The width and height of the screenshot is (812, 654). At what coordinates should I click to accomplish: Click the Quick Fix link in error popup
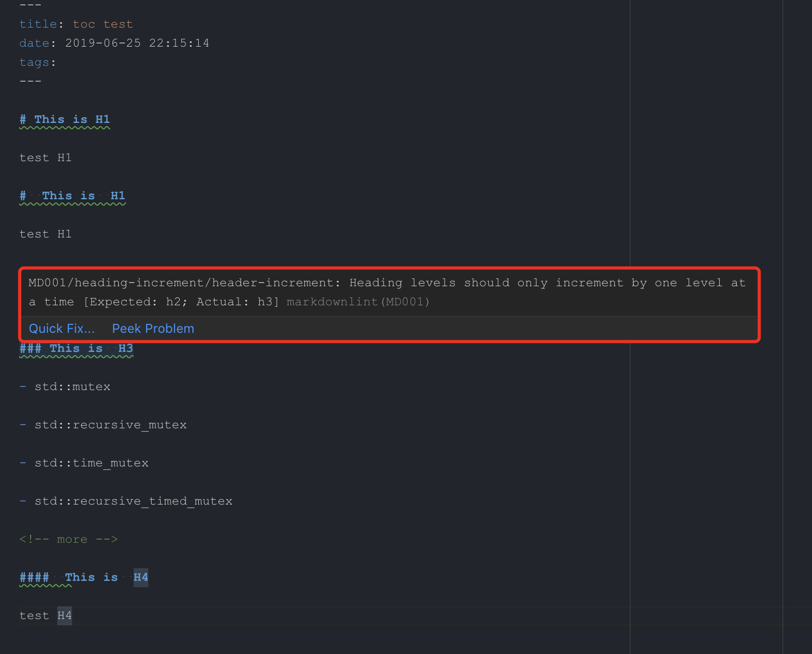[61, 329]
